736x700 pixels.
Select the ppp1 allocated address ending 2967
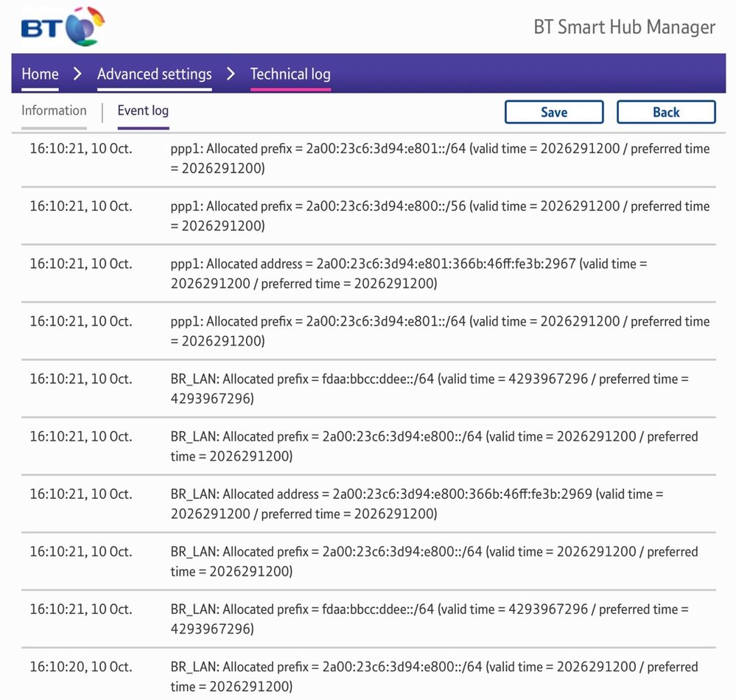click(409, 273)
